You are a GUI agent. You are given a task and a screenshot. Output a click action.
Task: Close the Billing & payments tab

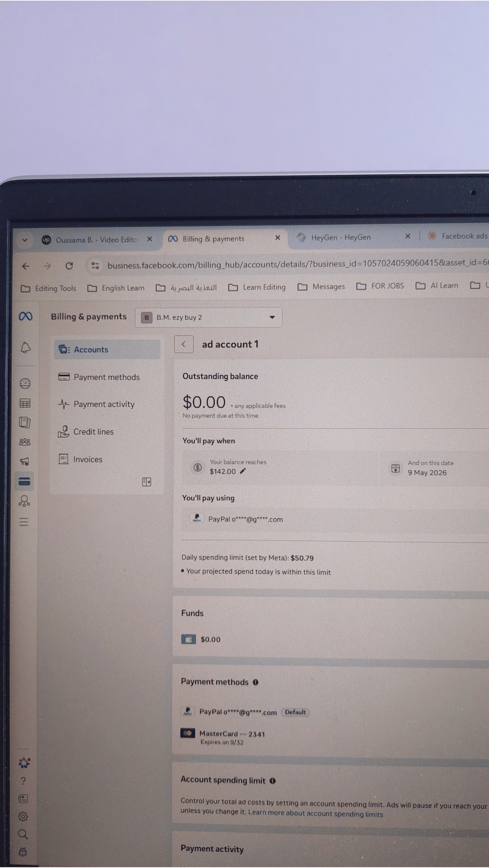click(278, 238)
